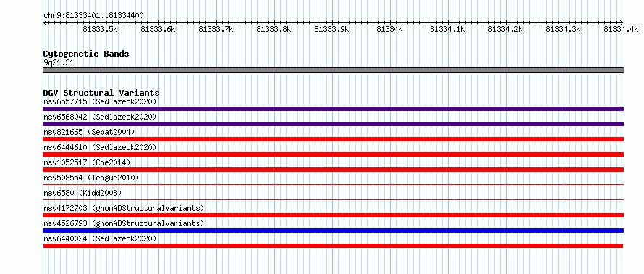Click the 81334.4k ruler tick label
This screenshot has width=644, height=274.
622,30
